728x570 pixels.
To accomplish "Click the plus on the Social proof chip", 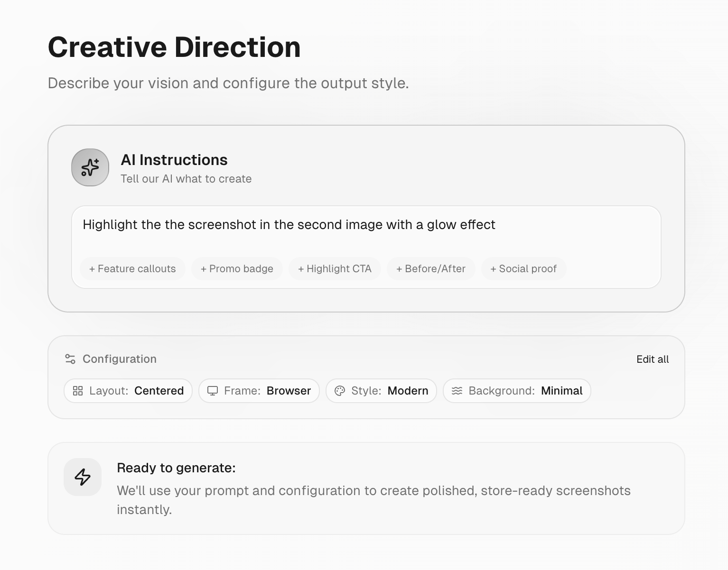I will [x=494, y=268].
